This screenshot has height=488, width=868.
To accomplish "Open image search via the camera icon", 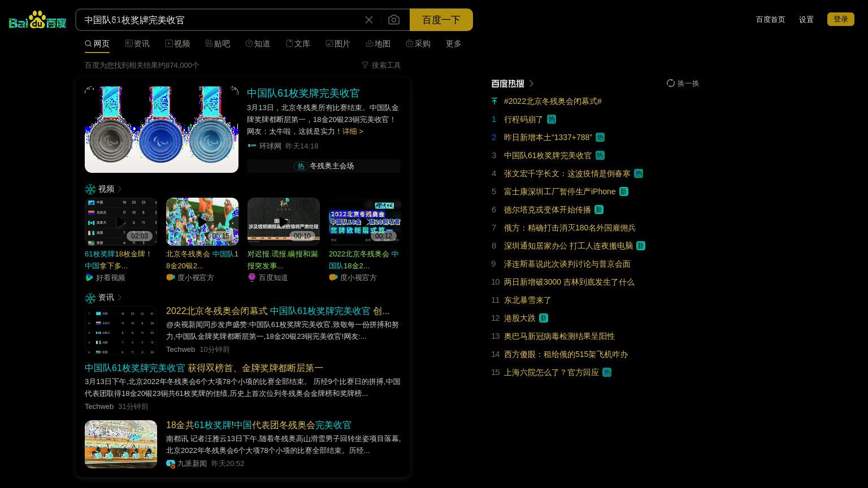I will 394,20.
